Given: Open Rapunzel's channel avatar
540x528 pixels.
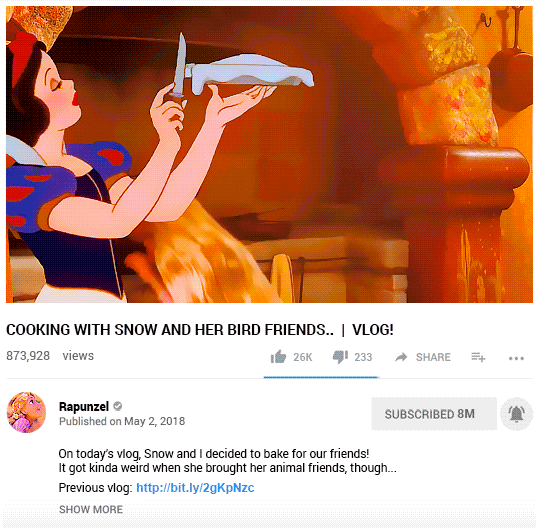Looking at the screenshot, I should (26, 412).
